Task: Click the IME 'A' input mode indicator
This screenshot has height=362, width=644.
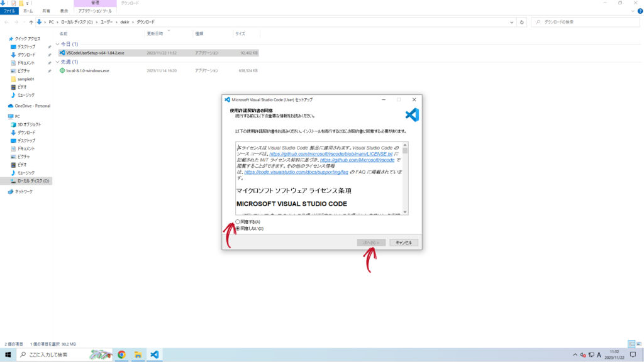Action: [599, 355]
